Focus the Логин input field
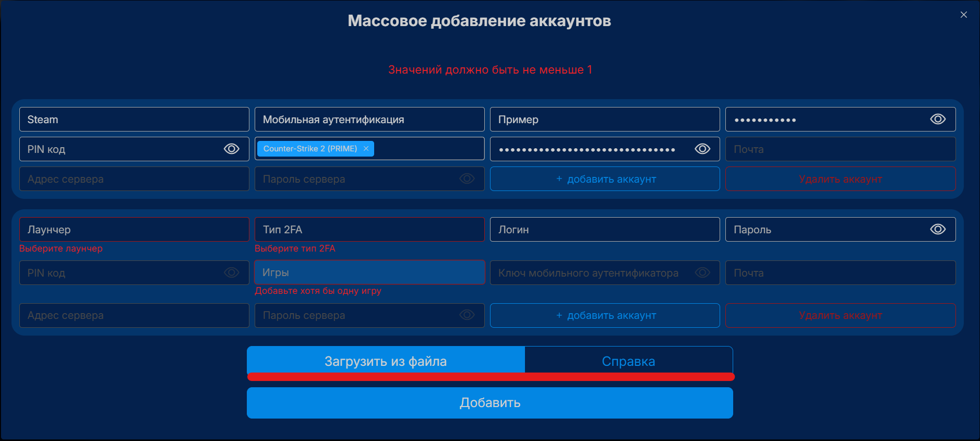This screenshot has width=980, height=441. click(605, 230)
